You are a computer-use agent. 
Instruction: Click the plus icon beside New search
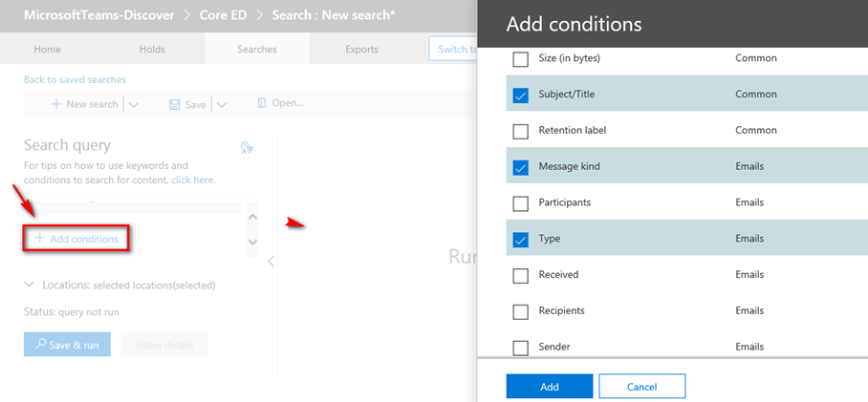pyautogui.click(x=55, y=104)
